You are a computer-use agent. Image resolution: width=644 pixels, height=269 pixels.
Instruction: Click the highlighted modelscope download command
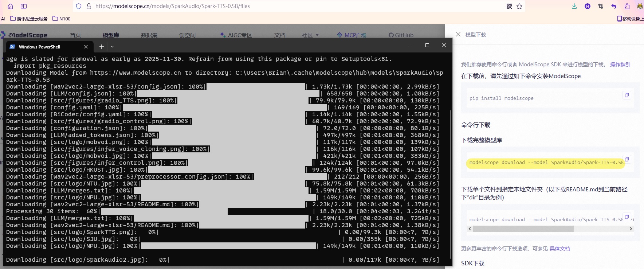pos(546,163)
